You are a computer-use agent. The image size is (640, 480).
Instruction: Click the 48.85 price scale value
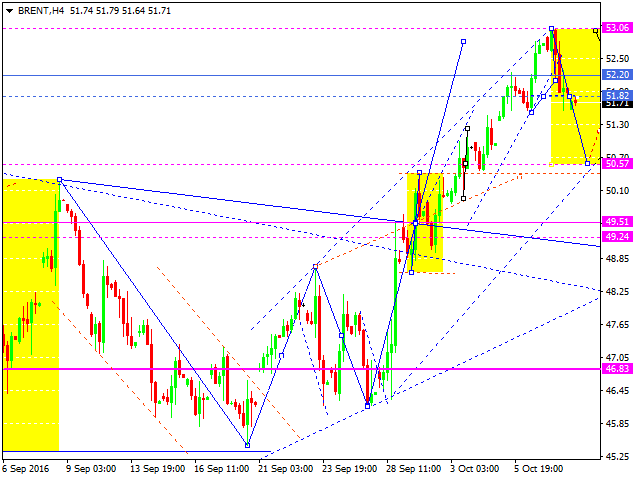pos(618,259)
